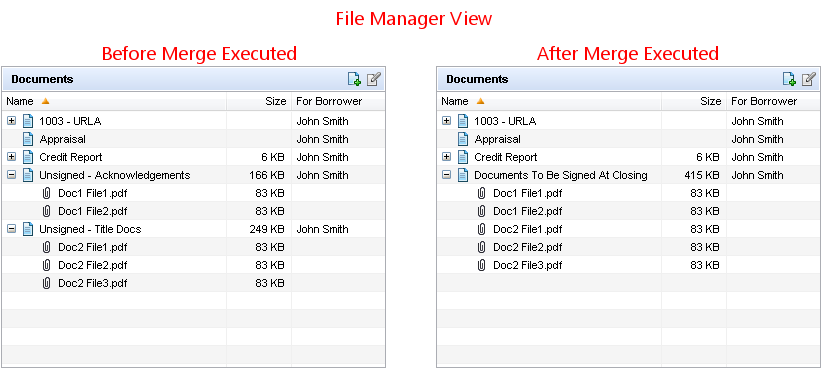Expand 1003 - URLA in After Merge panel
Screen dimensions: 822x369
447,121
